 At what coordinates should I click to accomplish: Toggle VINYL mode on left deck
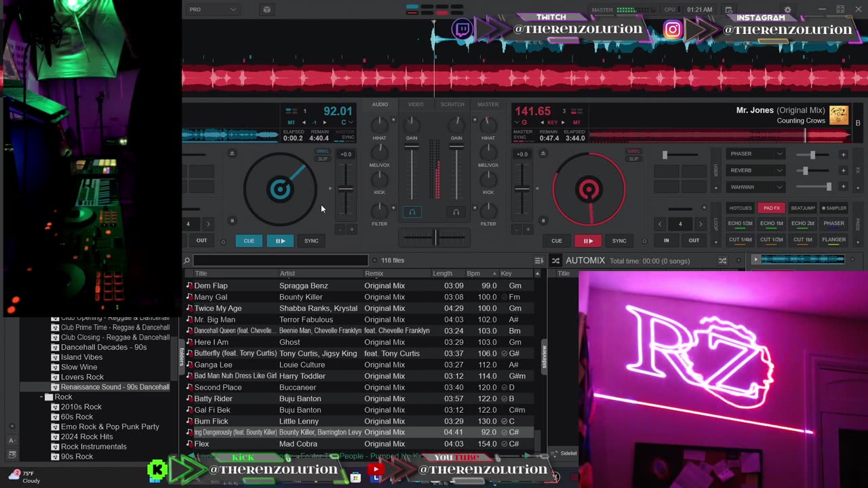[x=323, y=152]
